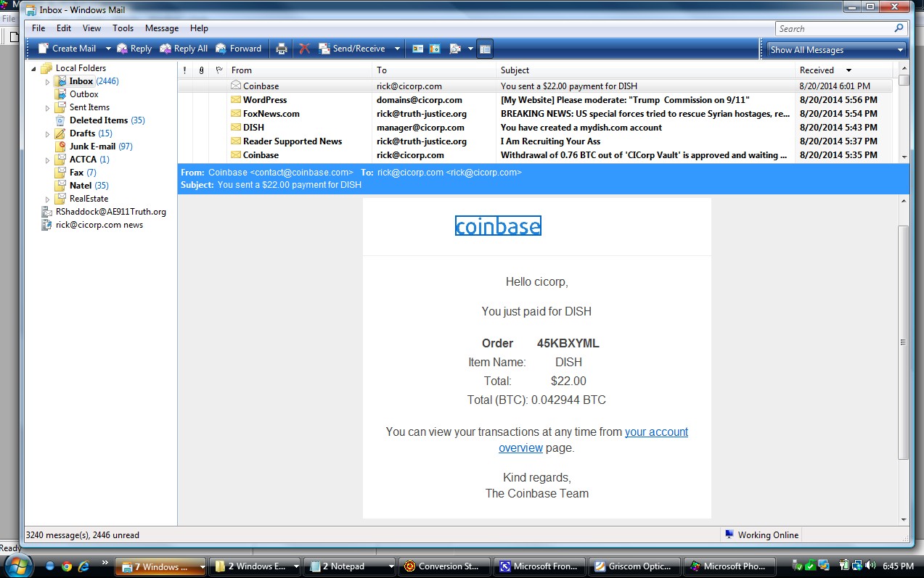
Task: Follow the 'your account overview' link
Action: 593,439
